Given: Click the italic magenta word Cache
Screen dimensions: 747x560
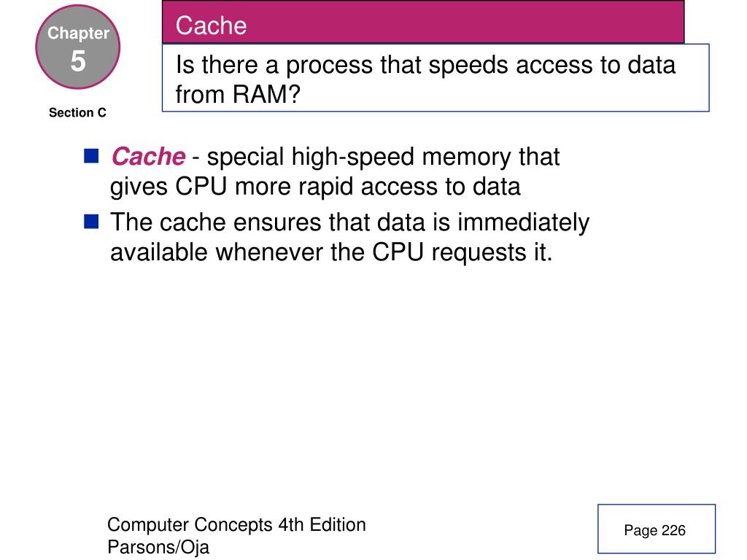Looking at the screenshot, I should tap(148, 157).
